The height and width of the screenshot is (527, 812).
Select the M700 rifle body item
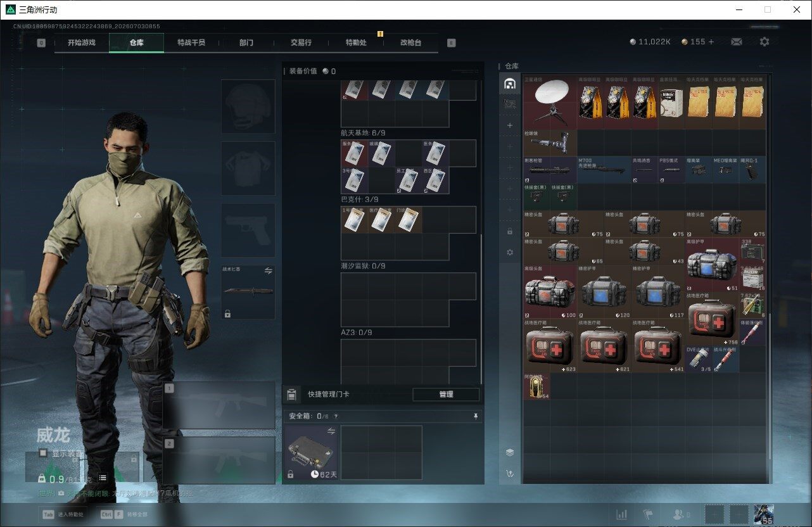click(x=604, y=170)
